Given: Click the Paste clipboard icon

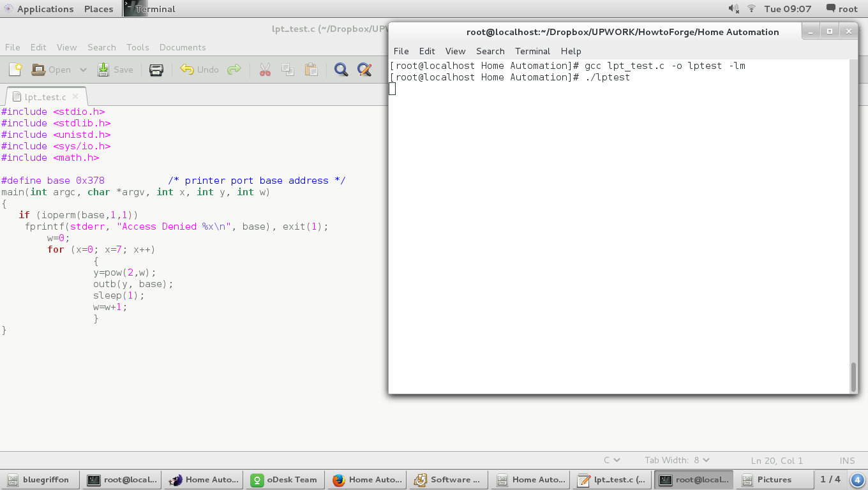Looking at the screenshot, I should tap(311, 70).
